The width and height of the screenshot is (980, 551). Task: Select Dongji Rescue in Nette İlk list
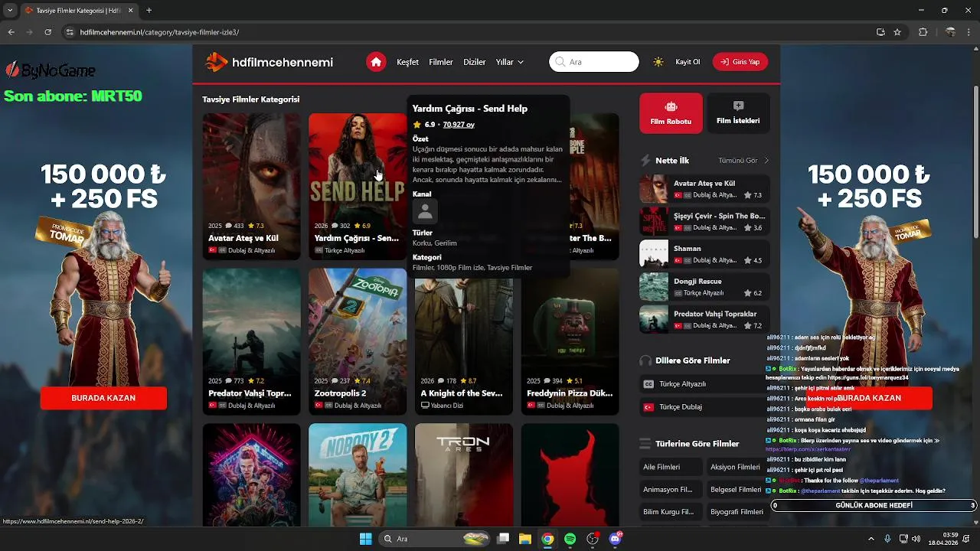point(704,286)
